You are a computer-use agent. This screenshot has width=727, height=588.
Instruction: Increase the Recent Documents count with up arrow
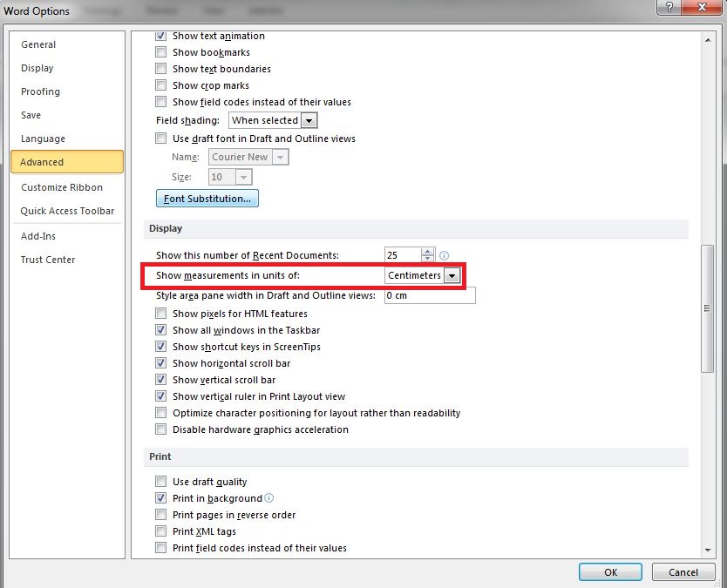427,252
